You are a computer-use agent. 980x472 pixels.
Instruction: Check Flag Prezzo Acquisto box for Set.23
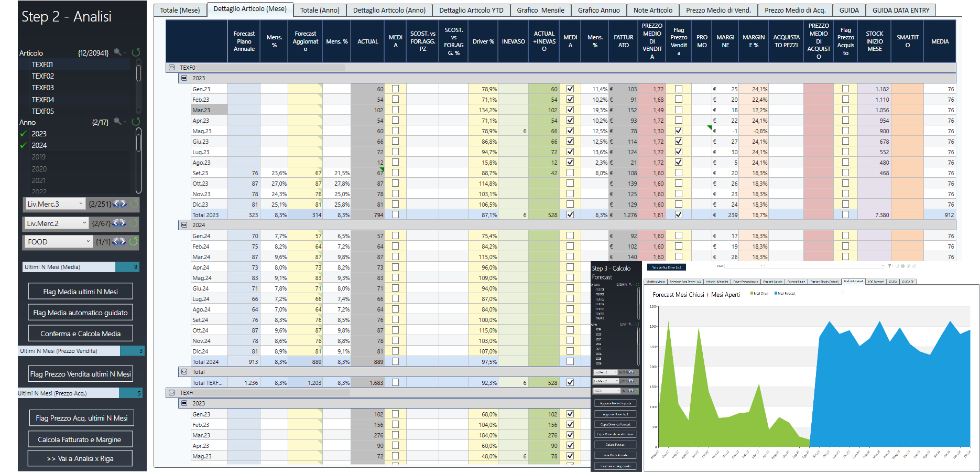(x=845, y=173)
